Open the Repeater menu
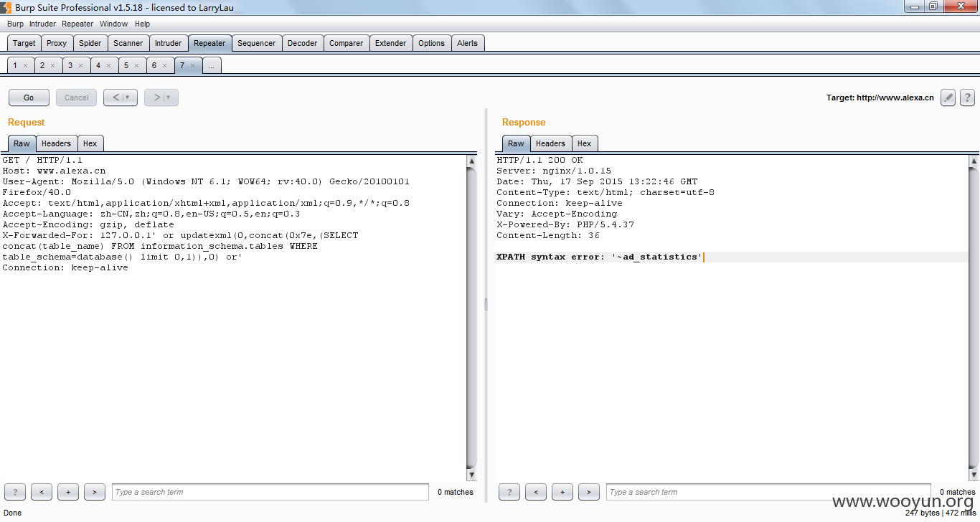Image resolution: width=980 pixels, height=522 pixels. 77,24
